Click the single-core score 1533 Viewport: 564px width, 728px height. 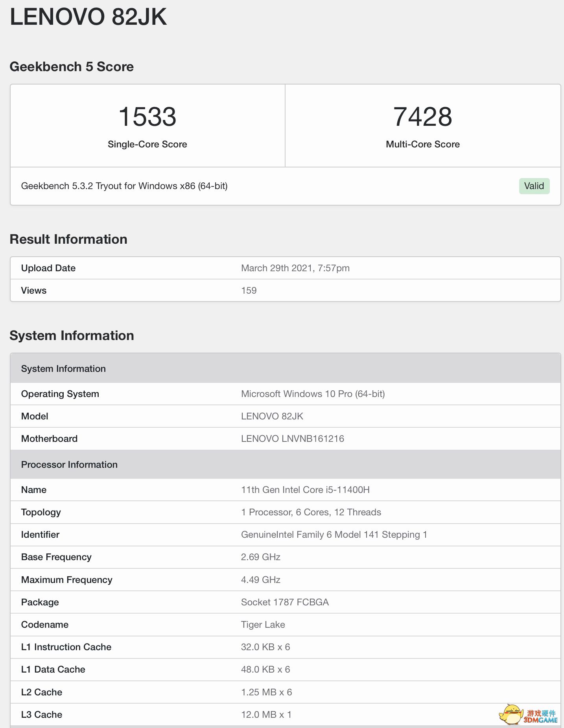coord(147,117)
